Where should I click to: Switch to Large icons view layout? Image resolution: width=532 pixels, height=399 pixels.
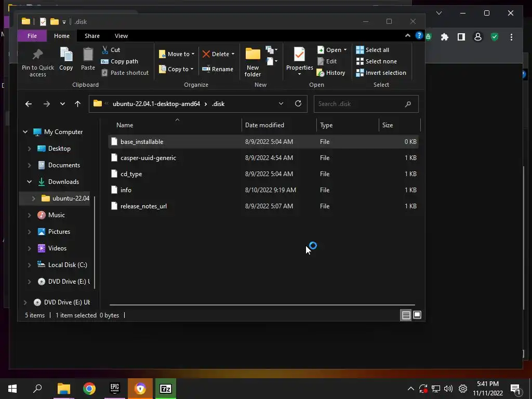coord(417,315)
